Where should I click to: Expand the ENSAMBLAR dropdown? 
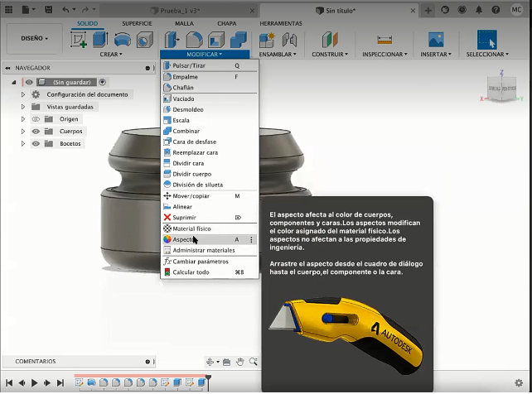[x=278, y=54]
